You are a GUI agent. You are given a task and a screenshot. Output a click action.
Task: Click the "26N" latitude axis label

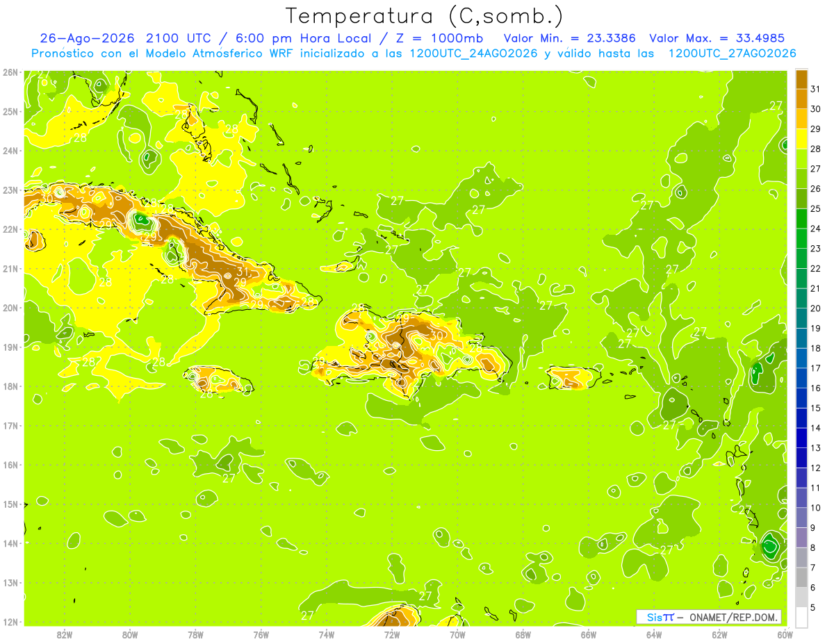pyautogui.click(x=10, y=72)
